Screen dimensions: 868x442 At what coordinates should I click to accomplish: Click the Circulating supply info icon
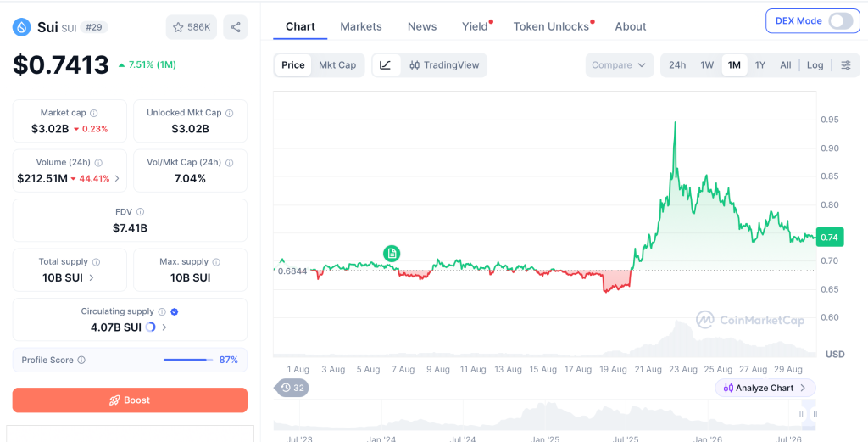pyautogui.click(x=162, y=312)
